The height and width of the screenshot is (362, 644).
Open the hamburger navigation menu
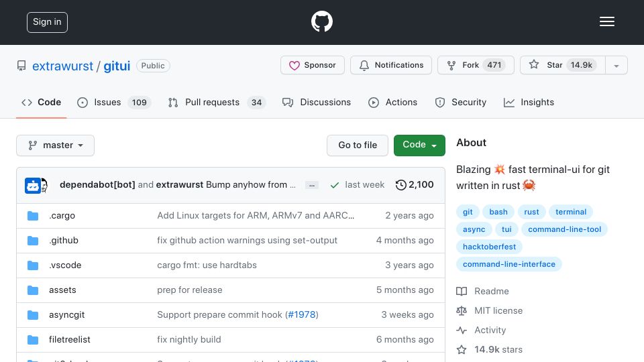606,21
